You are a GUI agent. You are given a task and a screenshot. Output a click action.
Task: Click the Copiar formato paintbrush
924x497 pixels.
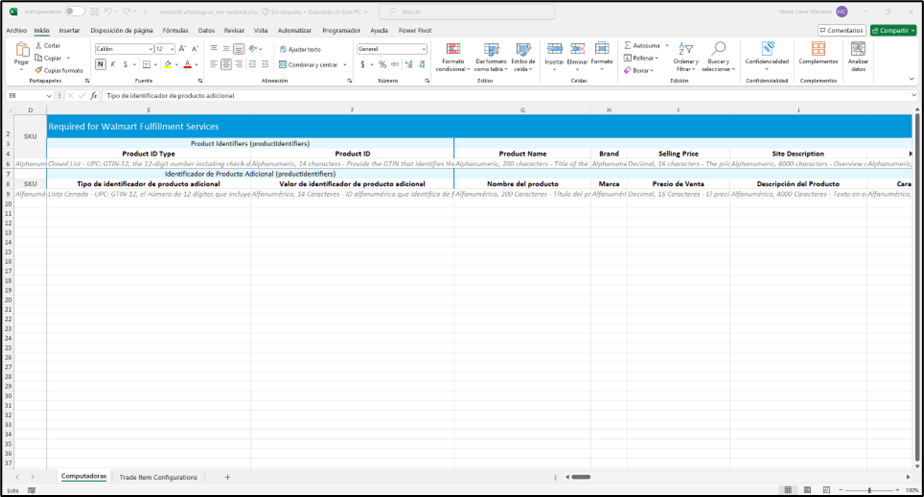38,70
